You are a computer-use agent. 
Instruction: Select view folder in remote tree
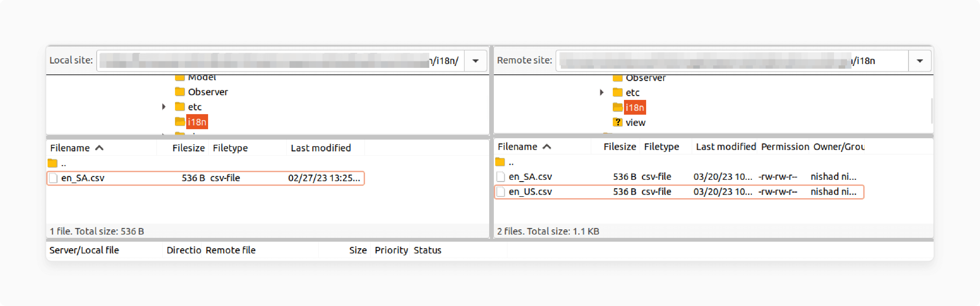pyautogui.click(x=635, y=123)
